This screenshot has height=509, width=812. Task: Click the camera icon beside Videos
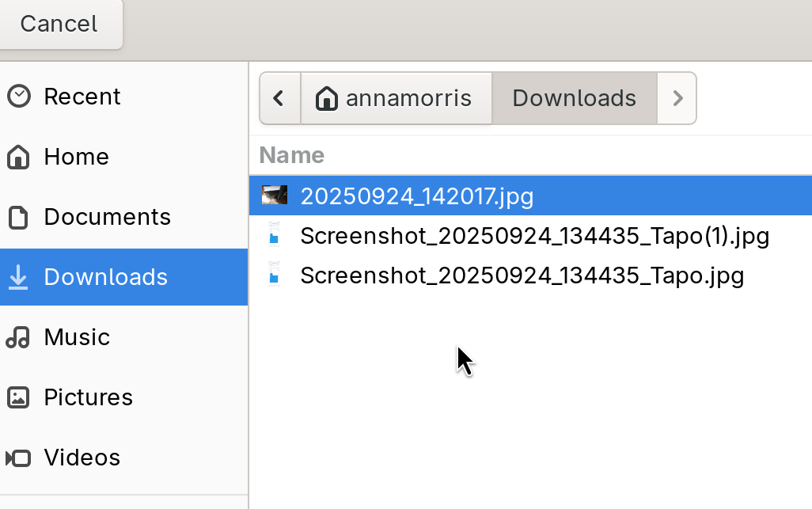point(18,458)
